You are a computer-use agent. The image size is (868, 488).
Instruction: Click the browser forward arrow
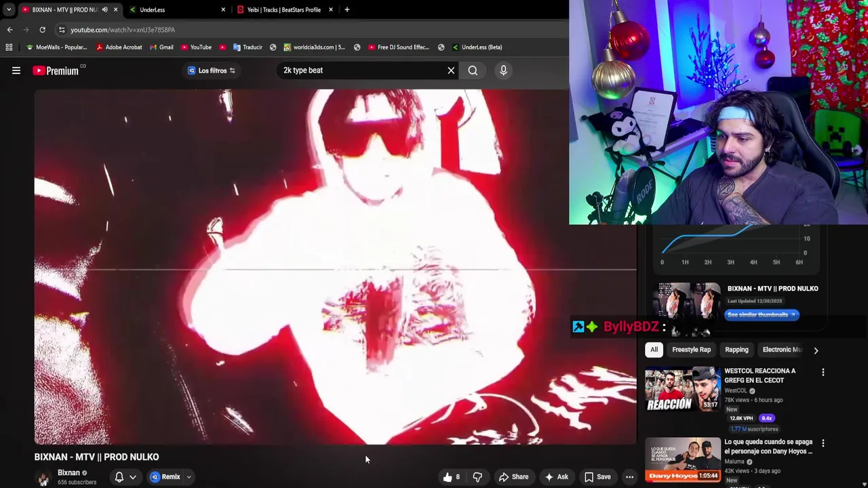click(26, 30)
